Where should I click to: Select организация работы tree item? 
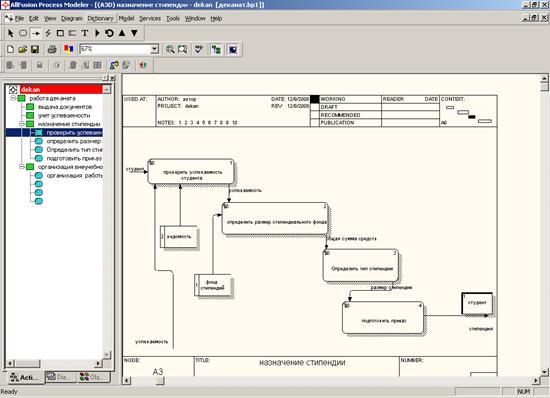tap(74, 176)
